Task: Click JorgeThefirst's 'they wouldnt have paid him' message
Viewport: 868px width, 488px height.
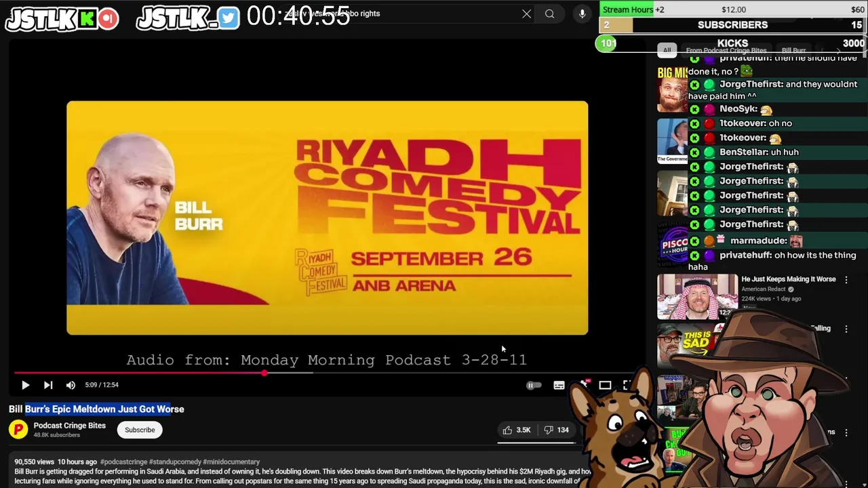Action: 778,90
